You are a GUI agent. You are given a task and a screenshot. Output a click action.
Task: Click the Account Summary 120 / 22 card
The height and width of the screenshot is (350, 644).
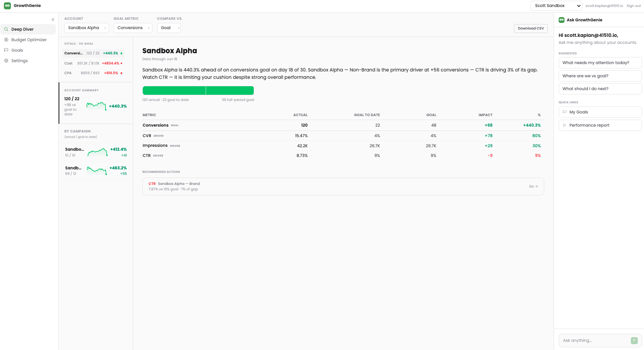click(x=95, y=103)
